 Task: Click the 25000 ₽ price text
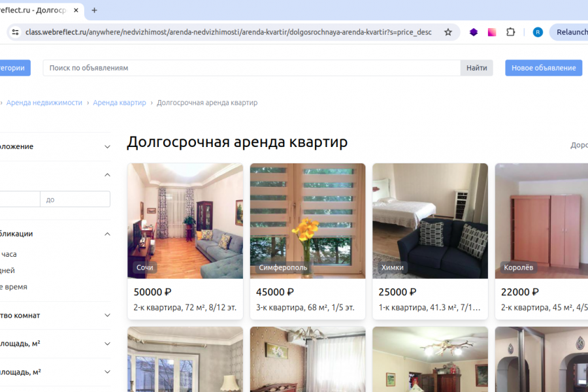pos(397,292)
